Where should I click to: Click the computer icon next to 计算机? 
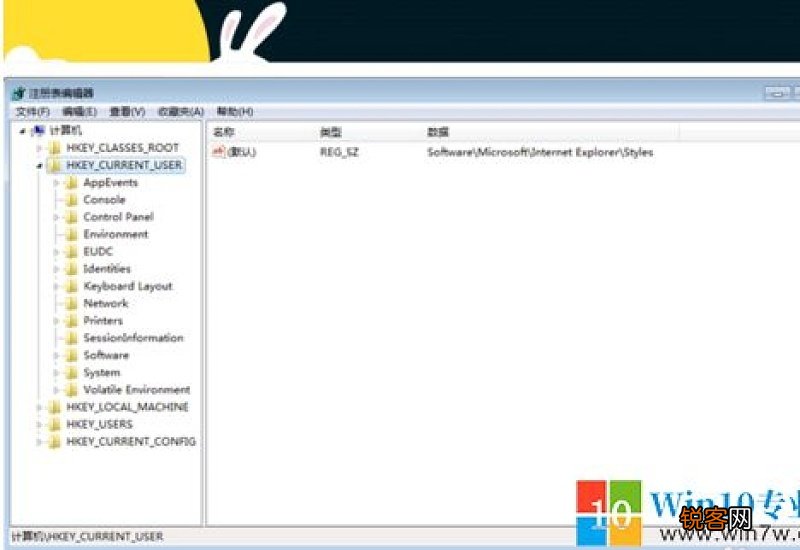tap(38, 131)
